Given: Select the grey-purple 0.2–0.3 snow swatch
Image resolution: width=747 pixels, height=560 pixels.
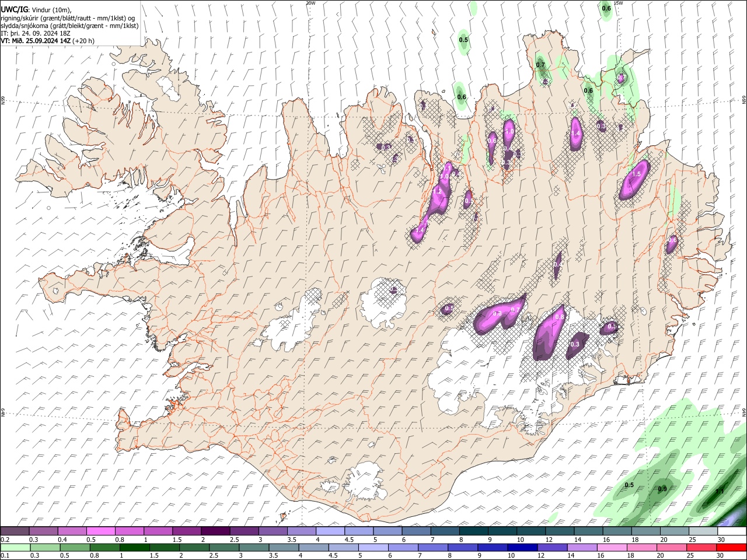Looking at the screenshot, I should [x=14, y=531].
